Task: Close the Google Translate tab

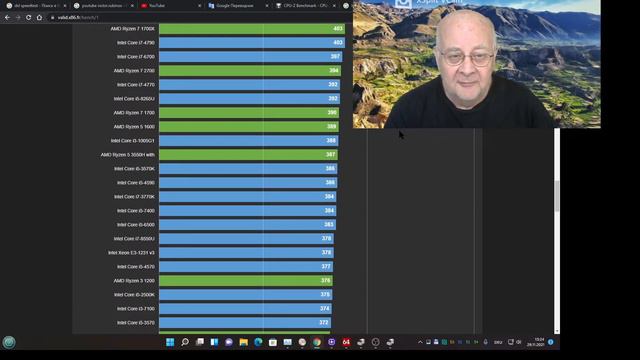Action: click(267, 6)
